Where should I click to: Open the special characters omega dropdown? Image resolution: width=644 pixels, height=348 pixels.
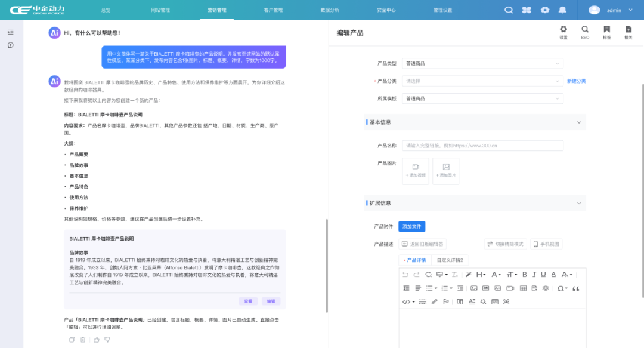pos(562,288)
